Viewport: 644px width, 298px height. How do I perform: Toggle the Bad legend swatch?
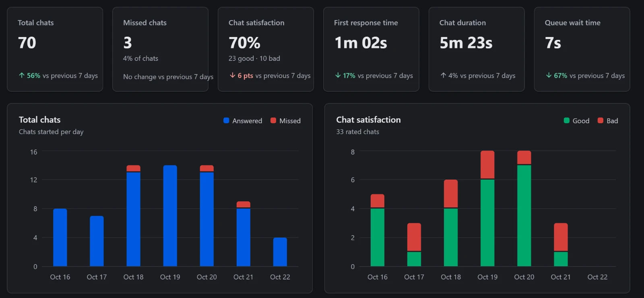(601, 120)
